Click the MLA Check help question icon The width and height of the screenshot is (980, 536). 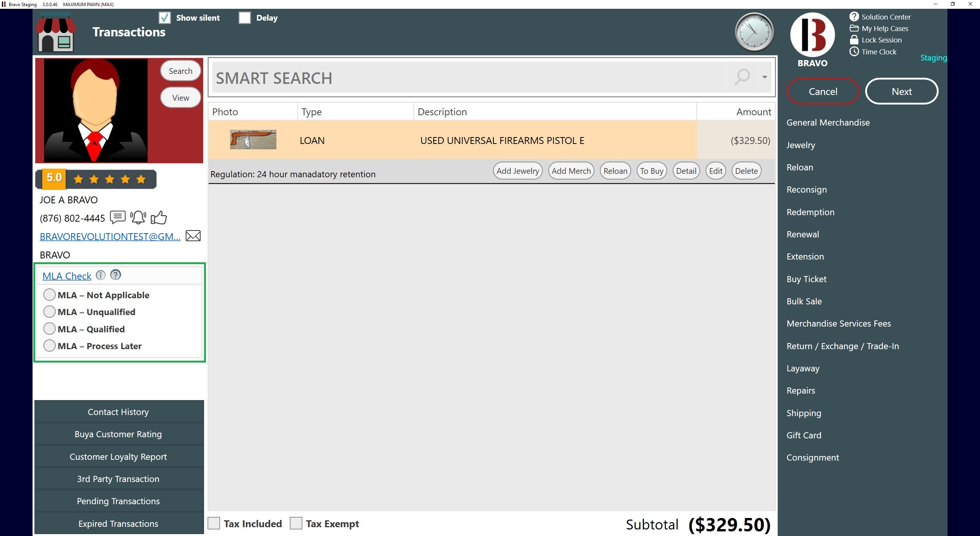pos(115,275)
